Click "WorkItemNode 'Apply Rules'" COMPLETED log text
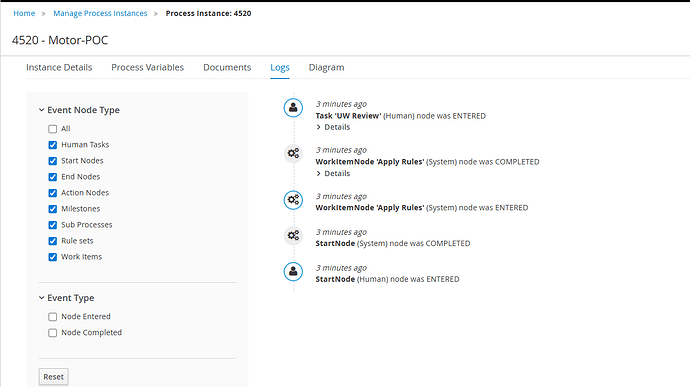The image size is (690, 387). click(370, 162)
